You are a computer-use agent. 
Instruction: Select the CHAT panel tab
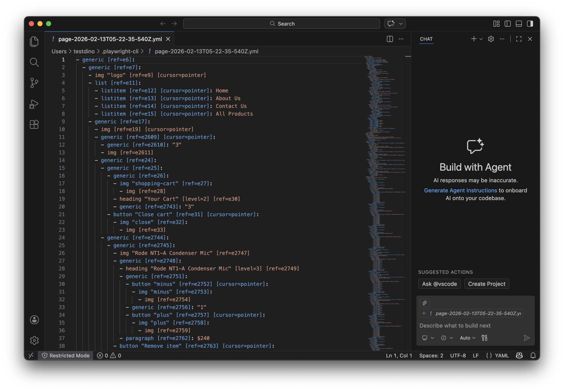point(426,39)
